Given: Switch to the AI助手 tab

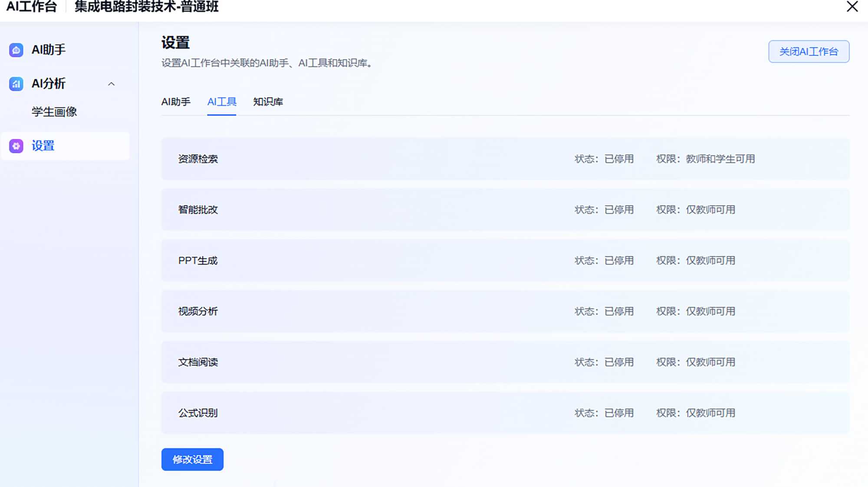Looking at the screenshot, I should [x=176, y=102].
